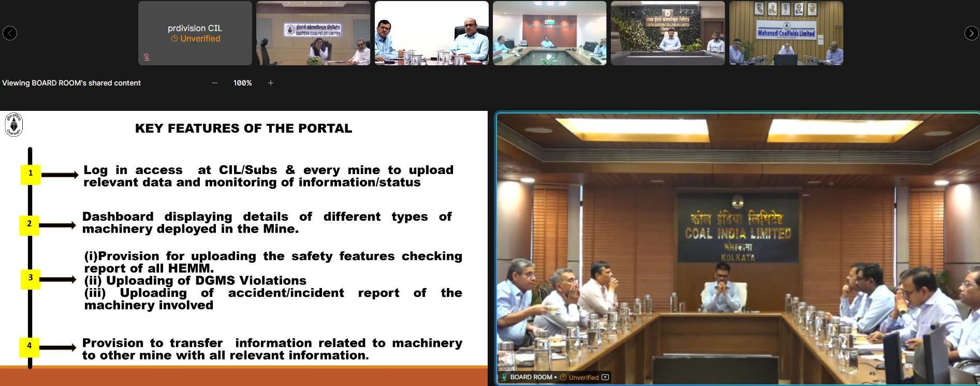Select the South Eastern Coalfields video tile
Screen dimensions: 980x386
click(668, 33)
